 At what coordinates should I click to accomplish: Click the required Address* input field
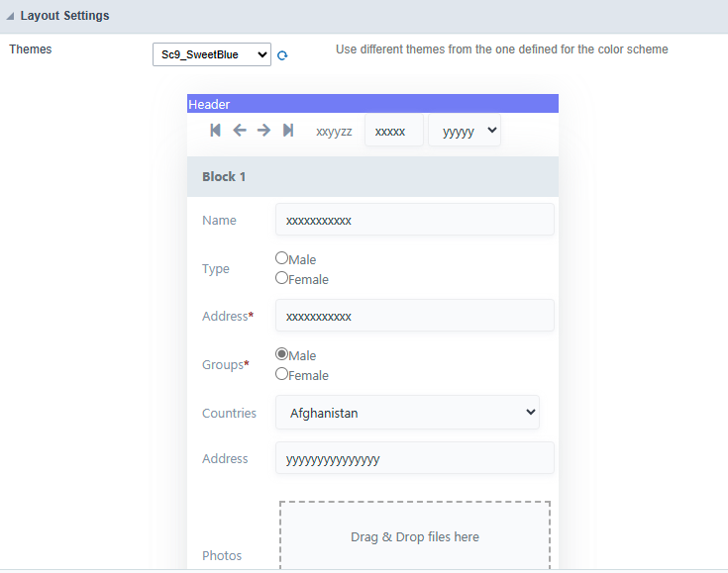pyautogui.click(x=415, y=316)
